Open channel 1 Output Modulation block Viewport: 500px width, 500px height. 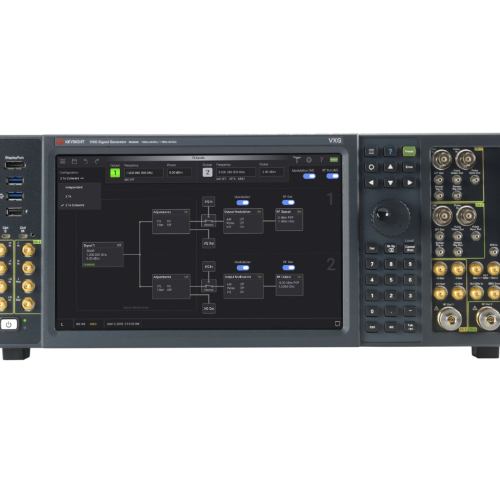243,221
